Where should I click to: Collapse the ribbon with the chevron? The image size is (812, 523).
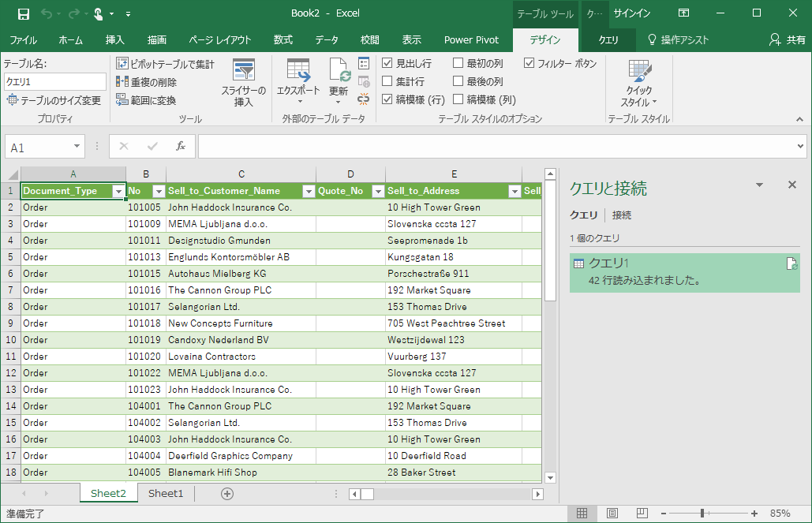799,120
